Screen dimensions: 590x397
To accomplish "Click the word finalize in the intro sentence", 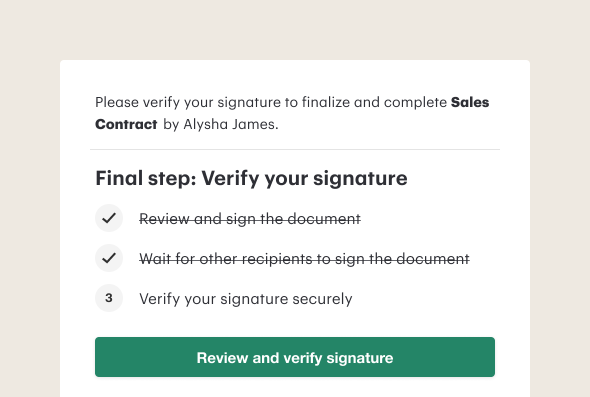I will pyautogui.click(x=326, y=102).
